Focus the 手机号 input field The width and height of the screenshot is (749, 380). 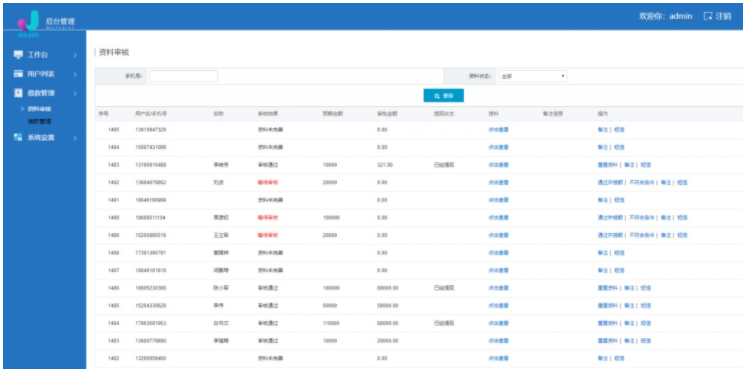coord(183,76)
